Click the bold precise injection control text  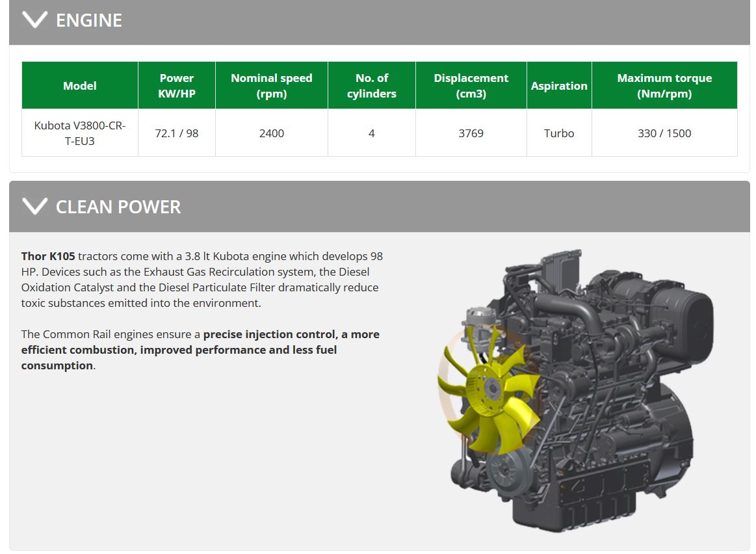[270, 334]
